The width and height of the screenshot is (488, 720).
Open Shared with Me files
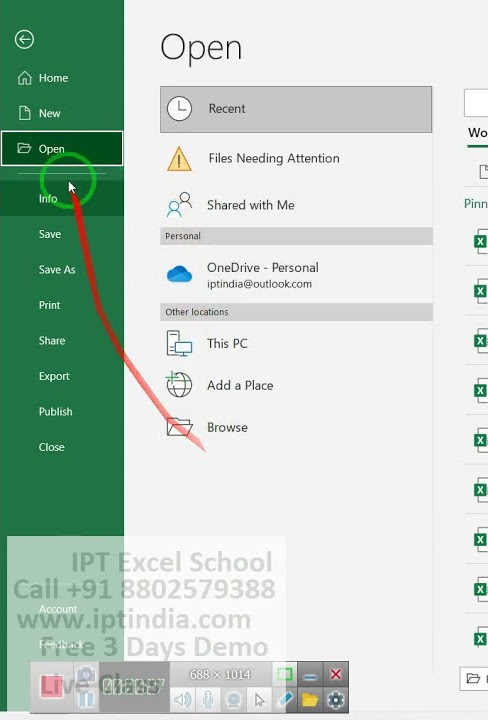point(296,205)
